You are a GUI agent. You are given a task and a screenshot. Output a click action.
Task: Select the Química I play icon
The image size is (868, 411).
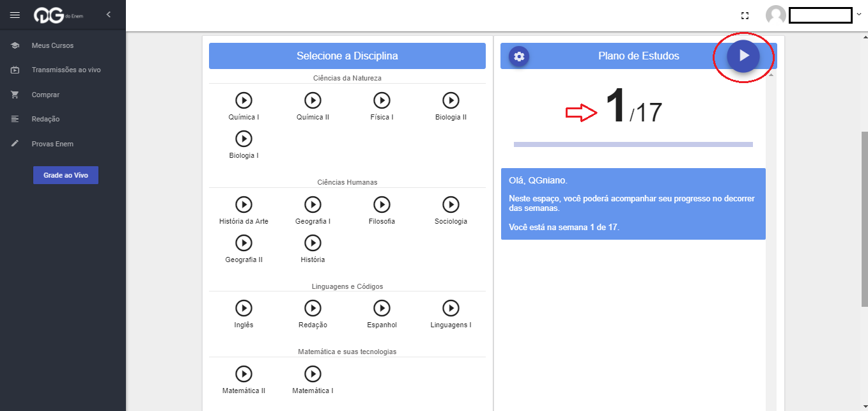tap(244, 100)
